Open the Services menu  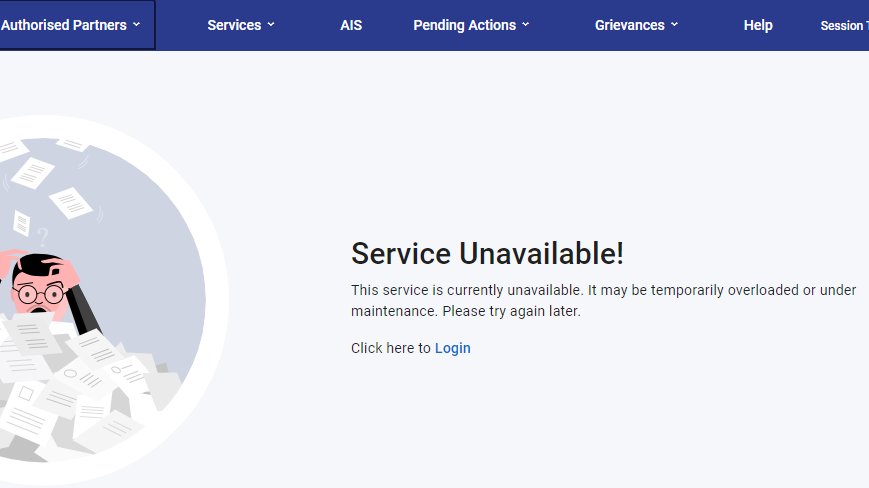[x=241, y=25]
